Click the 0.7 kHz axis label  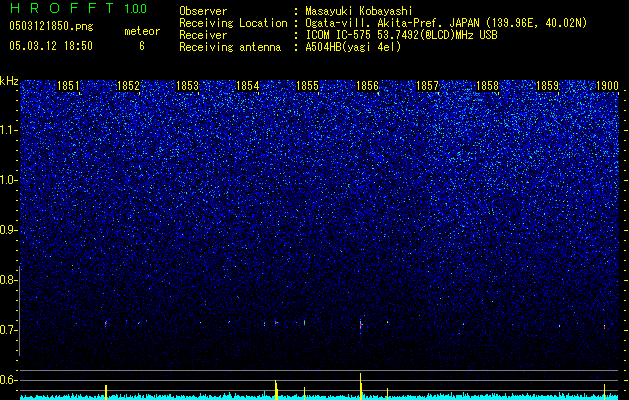pos(8,330)
